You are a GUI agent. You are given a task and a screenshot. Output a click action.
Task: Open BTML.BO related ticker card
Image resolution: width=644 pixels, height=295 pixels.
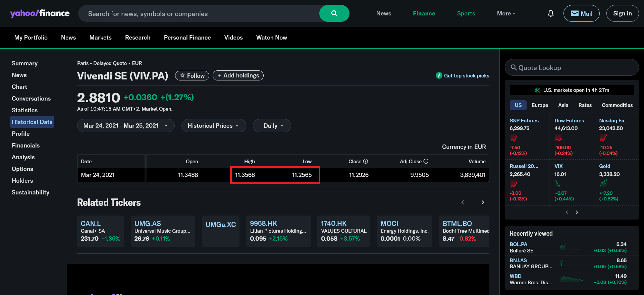pyautogui.click(x=464, y=231)
